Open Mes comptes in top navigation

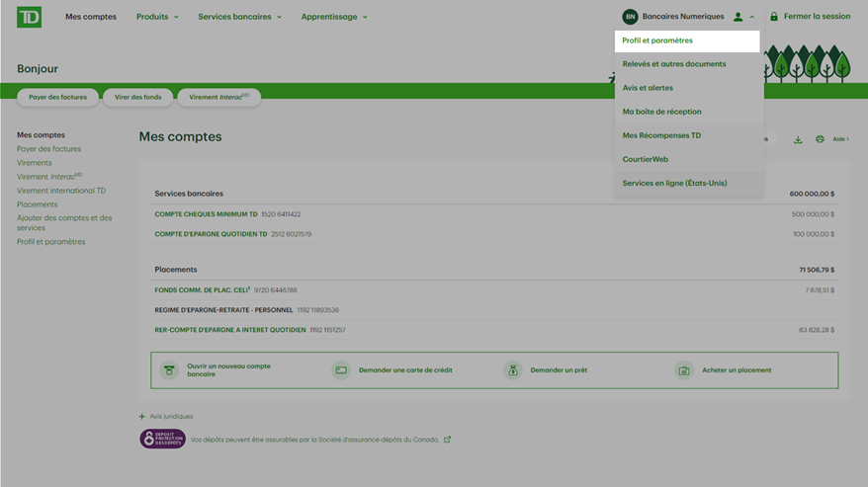click(x=91, y=17)
